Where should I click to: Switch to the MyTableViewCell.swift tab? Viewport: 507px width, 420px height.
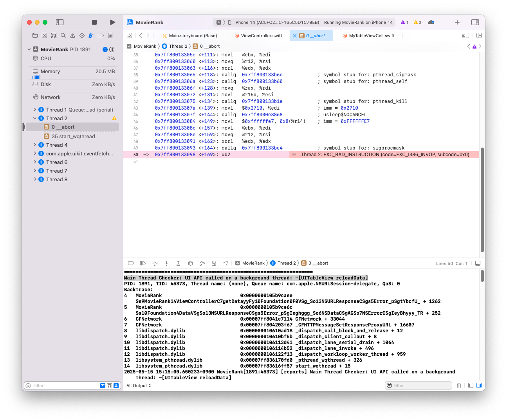pyautogui.click(x=368, y=36)
